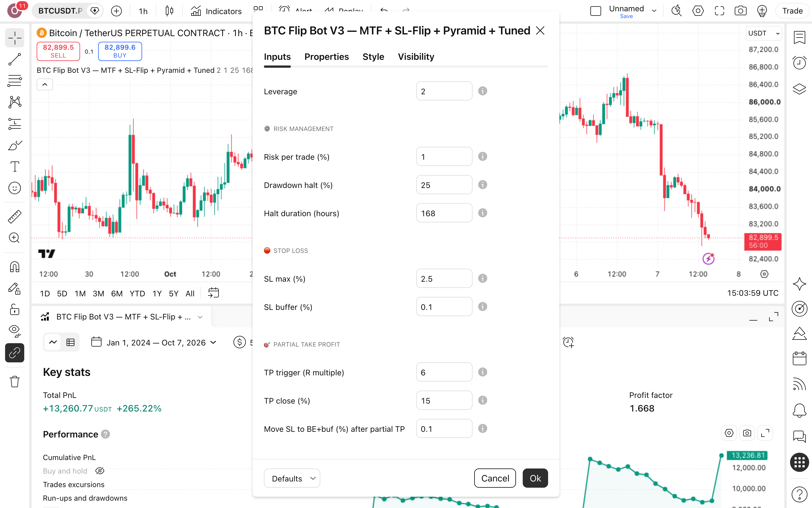This screenshot has width=812, height=508.
Task: Expand strategy name dropdown in tester panel
Action: pos(200,317)
